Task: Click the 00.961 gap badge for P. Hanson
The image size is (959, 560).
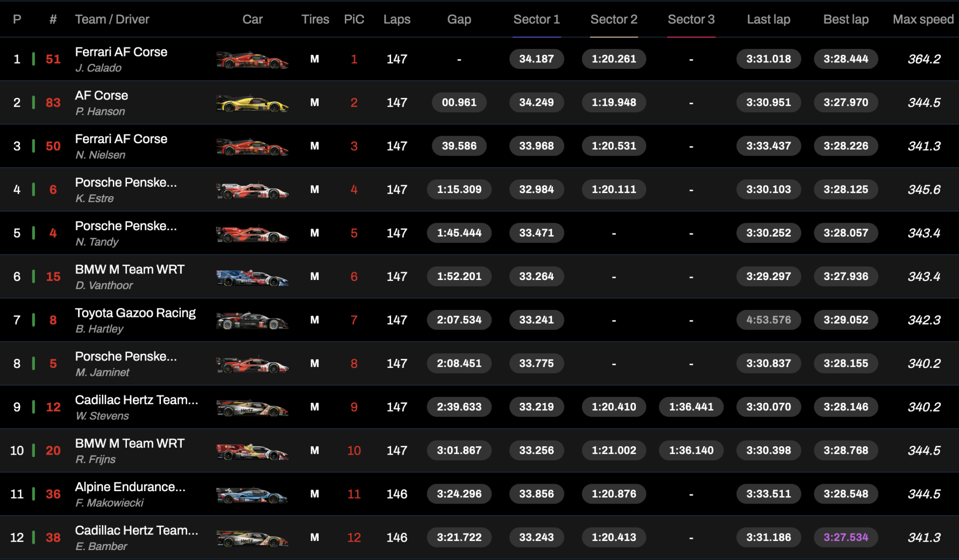Action: click(x=459, y=102)
